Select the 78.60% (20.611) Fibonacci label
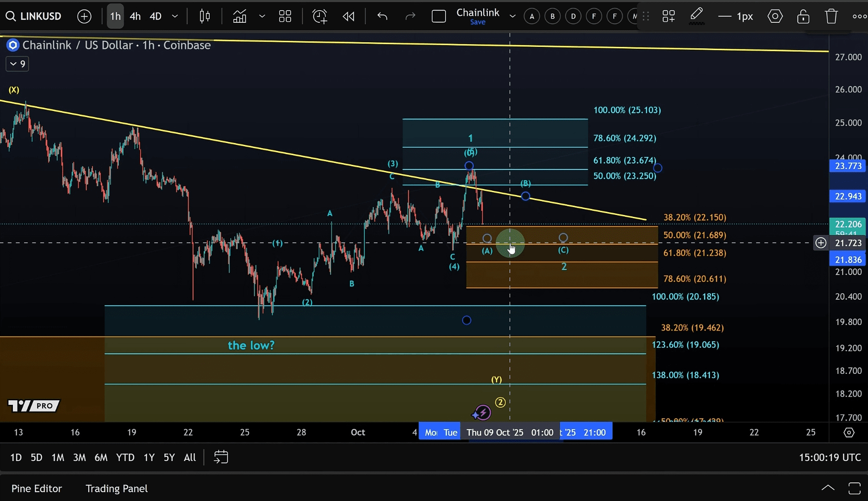 (695, 279)
